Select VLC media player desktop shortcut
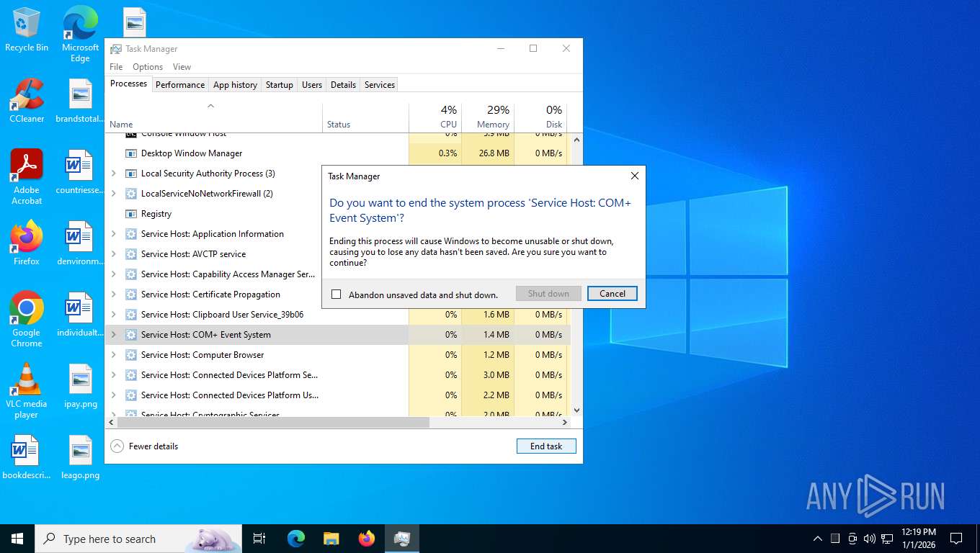The image size is (980, 553). (27, 390)
